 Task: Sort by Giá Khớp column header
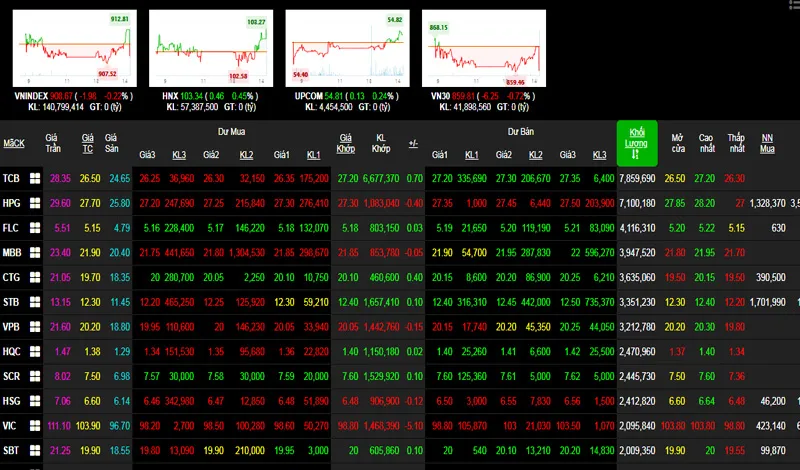[x=345, y=143]
